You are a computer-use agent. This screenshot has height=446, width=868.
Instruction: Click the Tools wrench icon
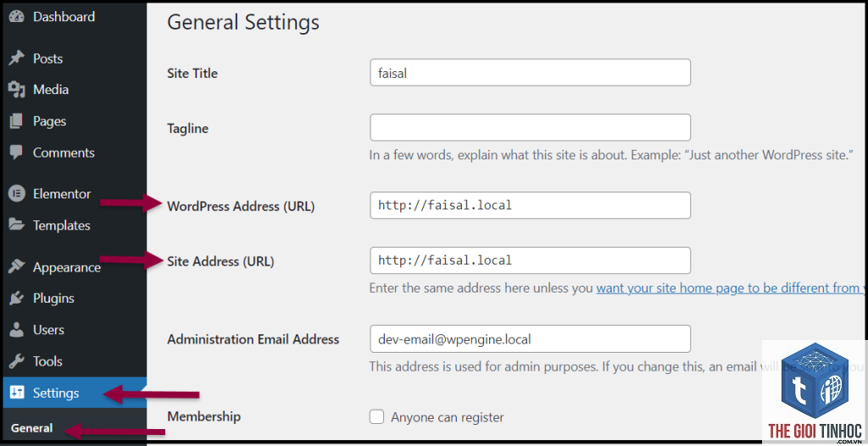click(17, 361)
